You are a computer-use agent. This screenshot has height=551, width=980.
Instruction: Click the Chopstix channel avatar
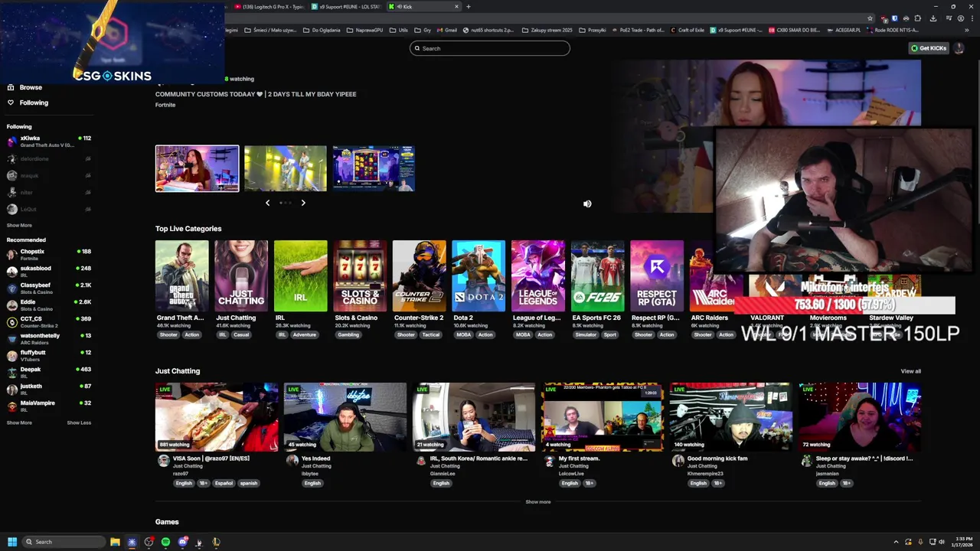coord(11,255)
